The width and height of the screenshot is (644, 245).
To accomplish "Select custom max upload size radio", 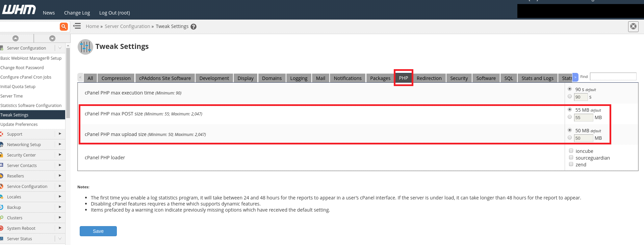I will [x=570, y=138].
